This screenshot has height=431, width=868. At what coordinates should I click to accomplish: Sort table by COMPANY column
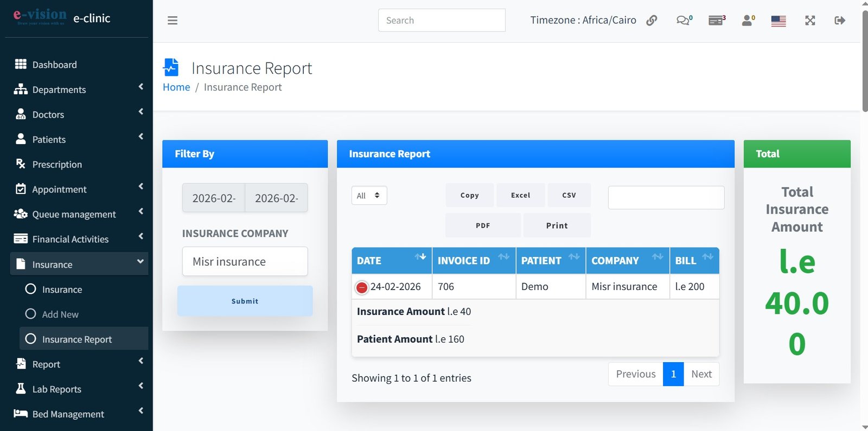pyautogui.click(x=627, y=261)
